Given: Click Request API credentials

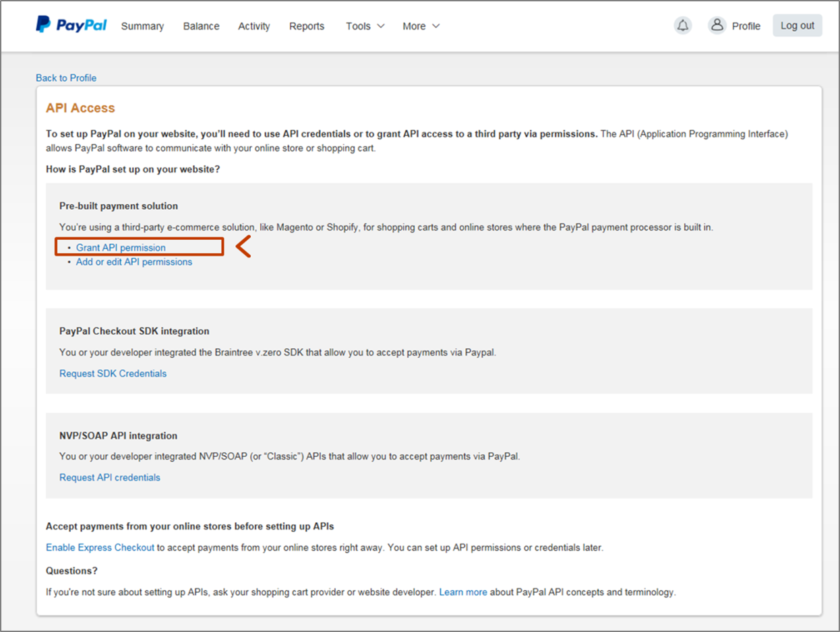Looking at the screenshot, I should coord(110,477).
